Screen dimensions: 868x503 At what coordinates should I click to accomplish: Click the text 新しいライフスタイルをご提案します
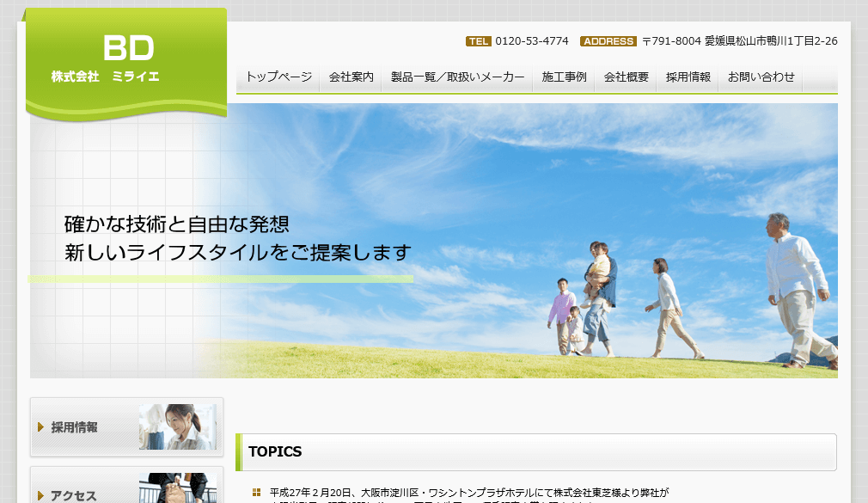coord(238,253)
